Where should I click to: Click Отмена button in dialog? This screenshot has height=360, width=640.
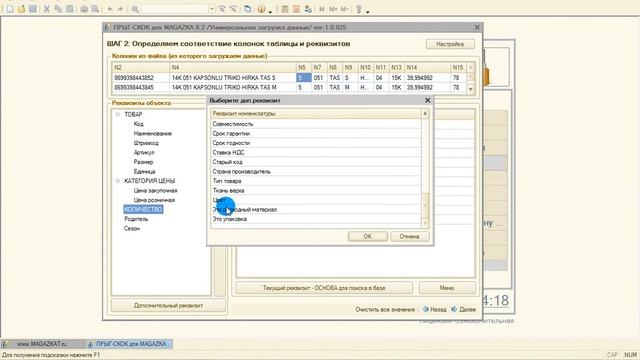tap(409, 236)
